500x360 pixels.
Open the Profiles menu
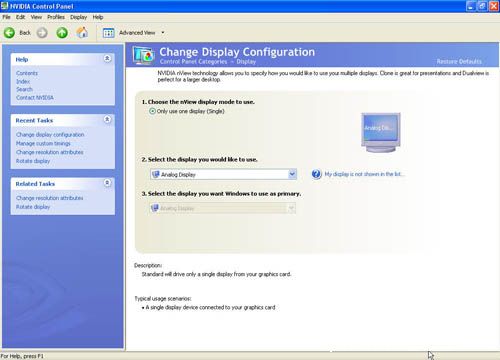click(56, 17)
